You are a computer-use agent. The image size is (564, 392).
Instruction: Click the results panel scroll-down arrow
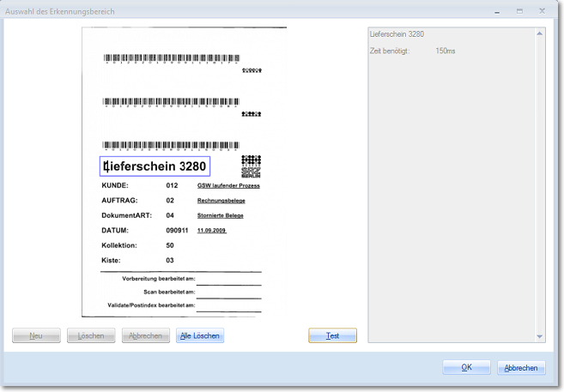[x=540, y=337]
